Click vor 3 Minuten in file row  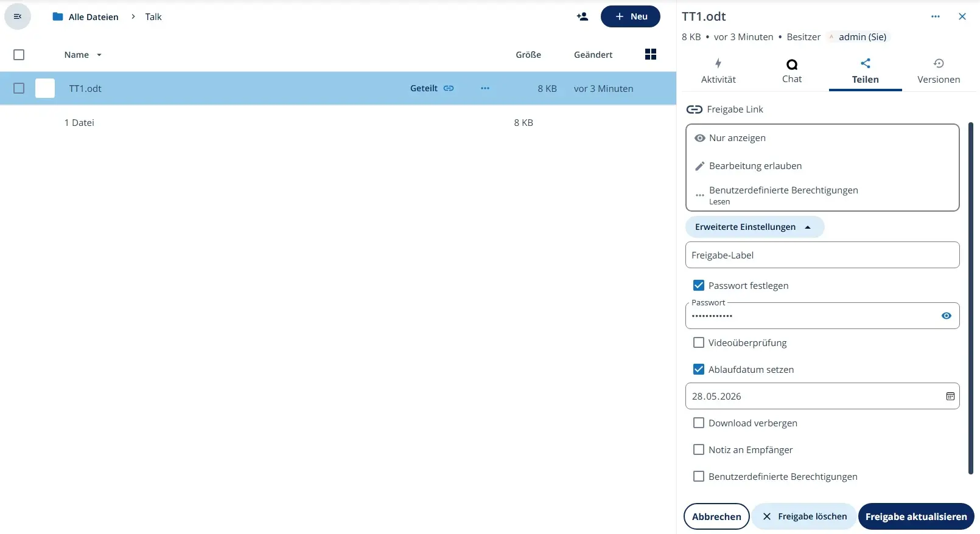[603, 88]
